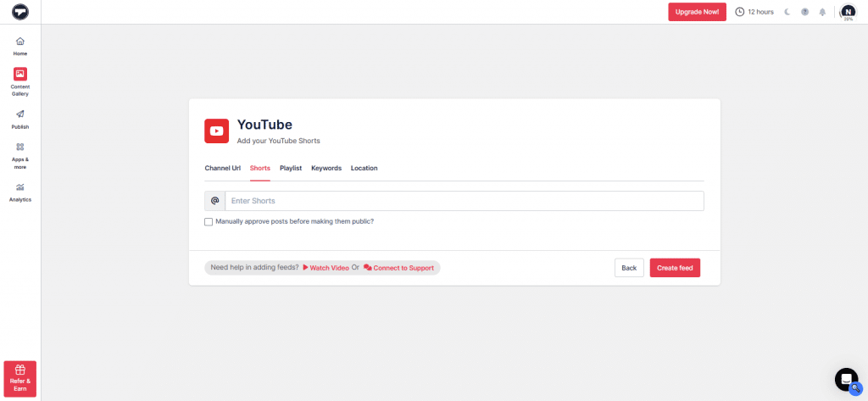Open the user profile avatar menu
This screenshot has height=401, width=868.
click(848, 12)
